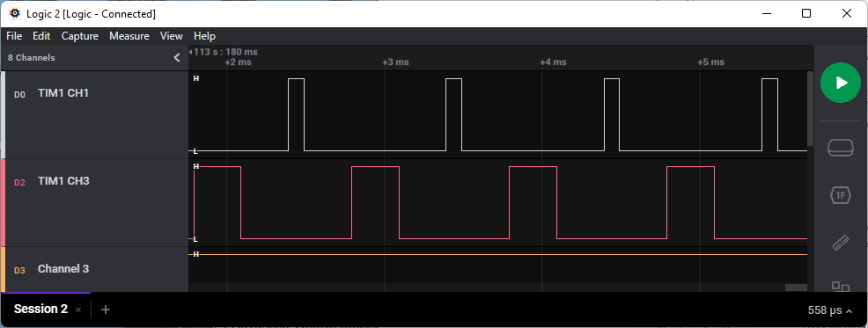Screen dimensions: 868x328
Task: Jump to capture start arrow at 113 s
Action: 190,53
